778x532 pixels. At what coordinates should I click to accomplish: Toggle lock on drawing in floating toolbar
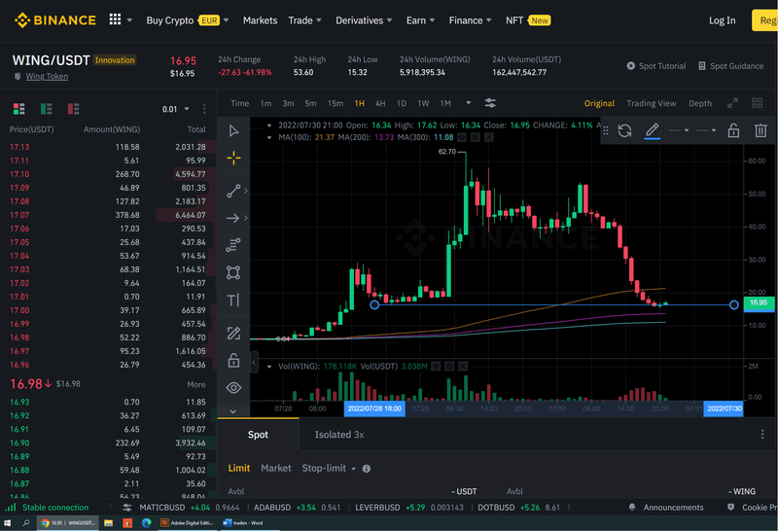(733, 130)
